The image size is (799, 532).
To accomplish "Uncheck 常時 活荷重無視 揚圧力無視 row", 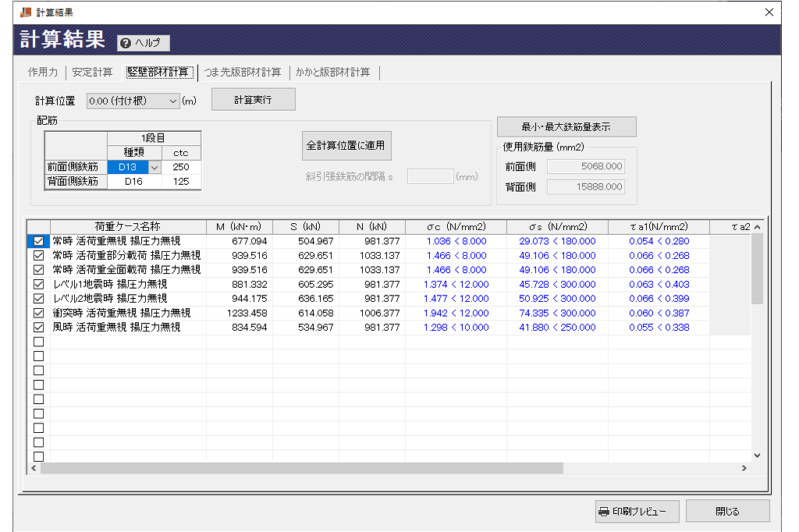I will 38,241.
